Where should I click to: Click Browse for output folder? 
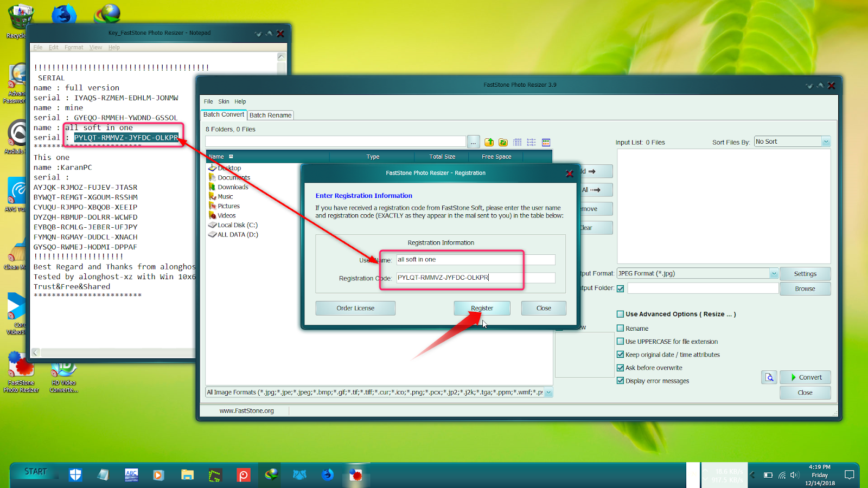point(805,289)
